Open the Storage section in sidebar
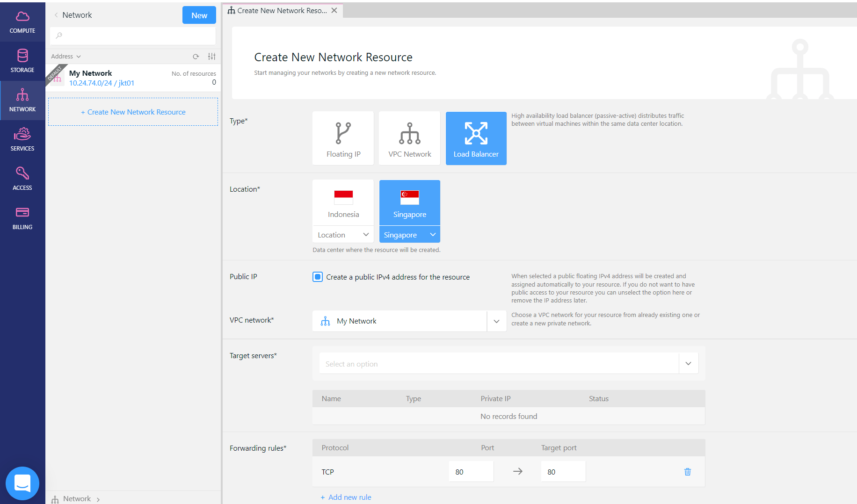This screenshot has height=504, width=857. pyautogui.click(x=22, y=61)
